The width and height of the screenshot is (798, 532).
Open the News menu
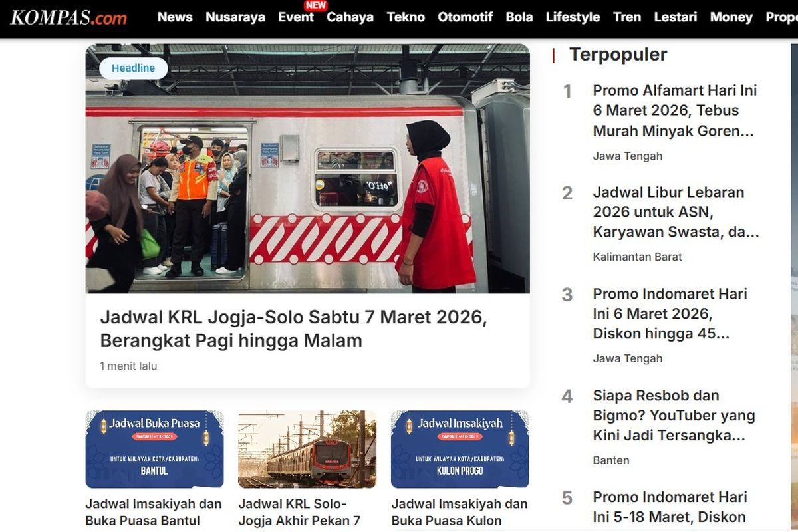tap(175, 17)
